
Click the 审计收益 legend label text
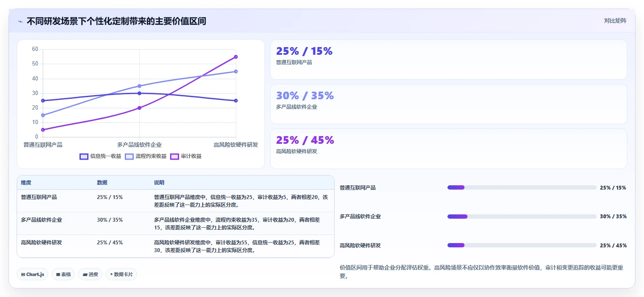coord(191,157)
